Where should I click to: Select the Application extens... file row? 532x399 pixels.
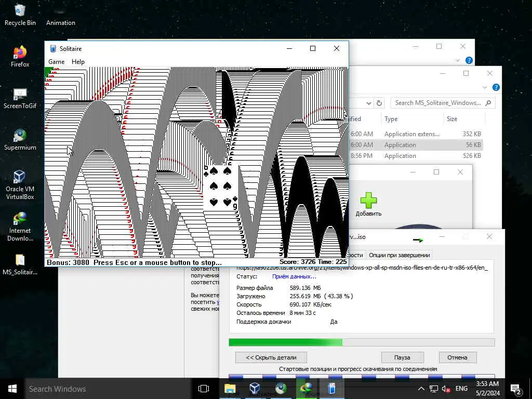416,134
